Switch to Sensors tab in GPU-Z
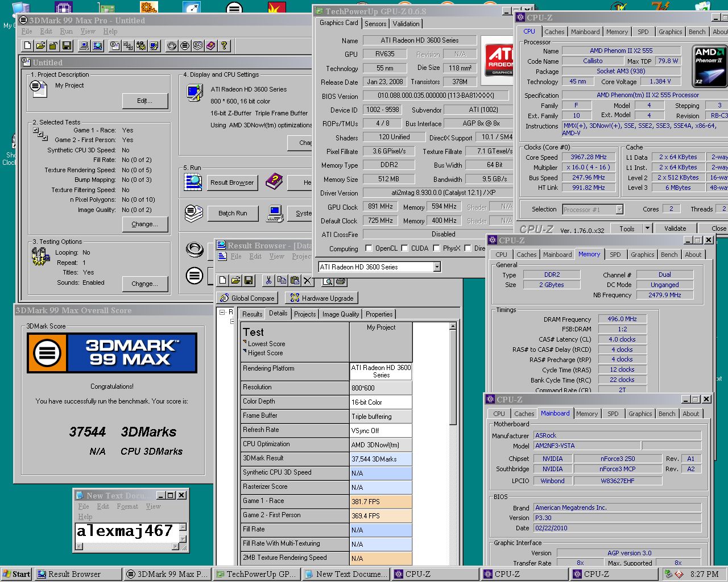The image size is (728, 582). (x=375, y=23)
